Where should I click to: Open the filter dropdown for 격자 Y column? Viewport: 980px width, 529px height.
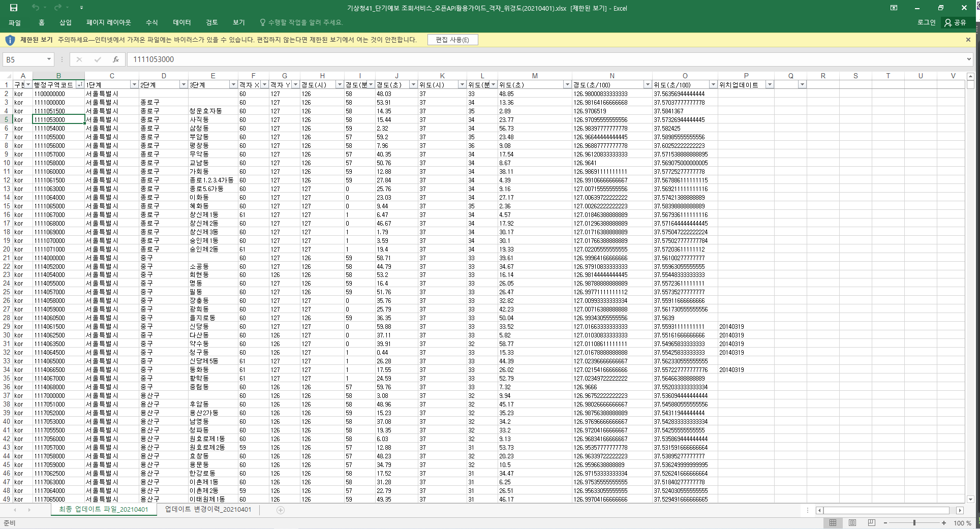pyautogui.click(x=295, y=85)
